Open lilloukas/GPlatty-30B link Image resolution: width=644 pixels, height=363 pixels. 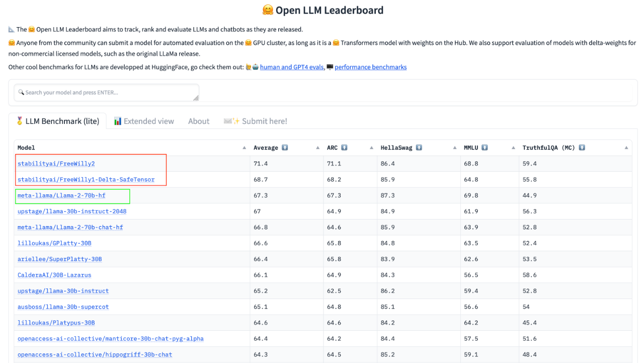click(54, 243)
